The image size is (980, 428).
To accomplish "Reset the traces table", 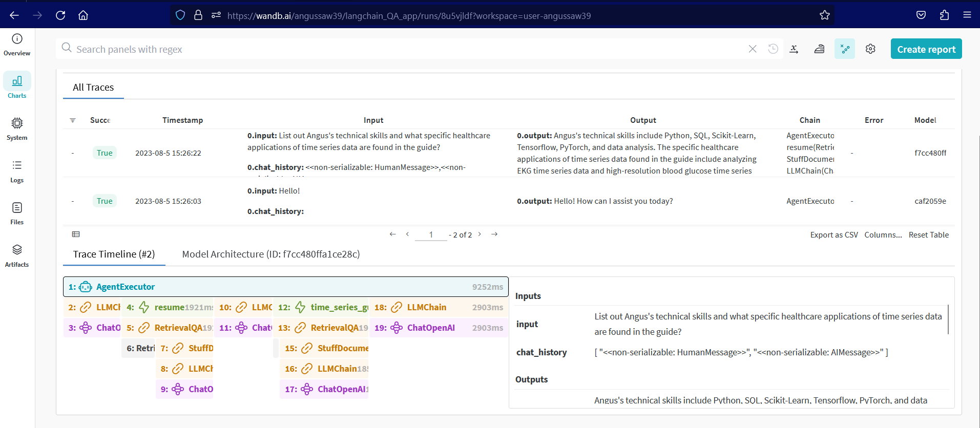I will pyautogui.click(x=929, y=235).
